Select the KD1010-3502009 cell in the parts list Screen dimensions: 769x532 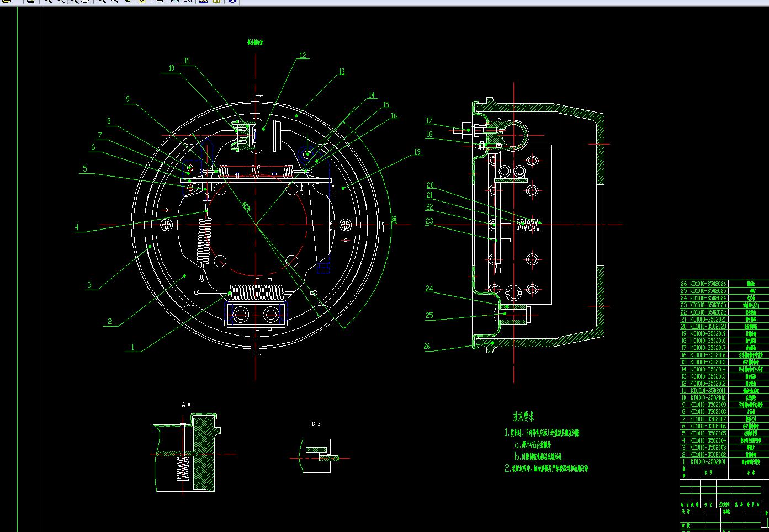(x=708, y=405)
